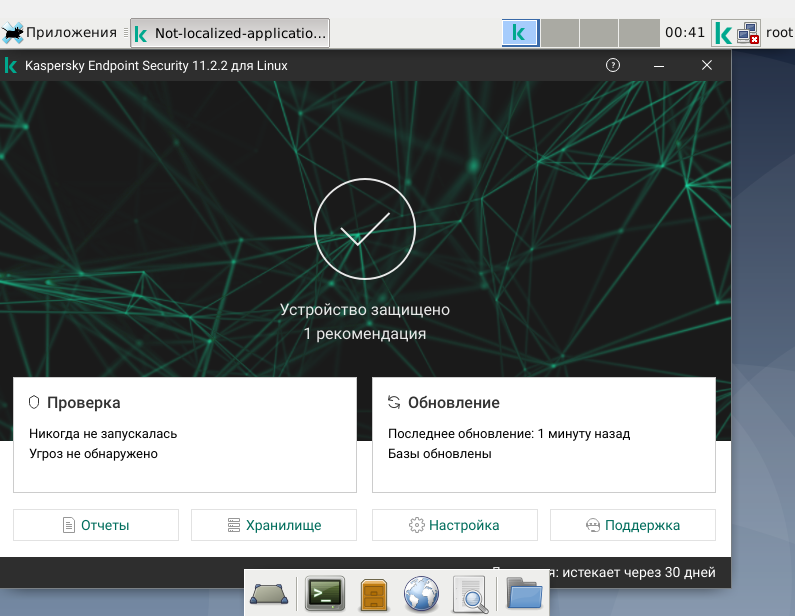Click "Базы обновлены" text
795x616 pixels.
click(x=440, y=453)
